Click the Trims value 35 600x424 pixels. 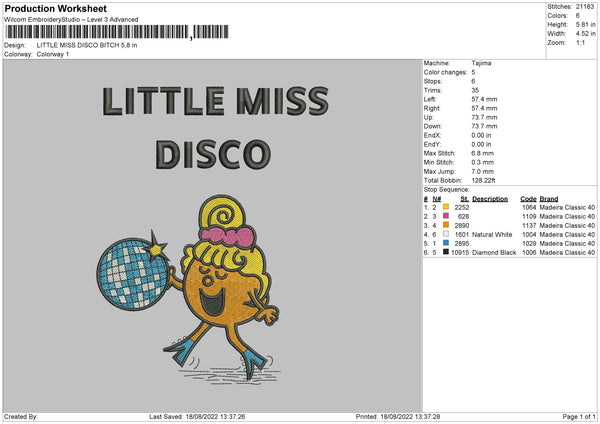[x=475, y=90]
